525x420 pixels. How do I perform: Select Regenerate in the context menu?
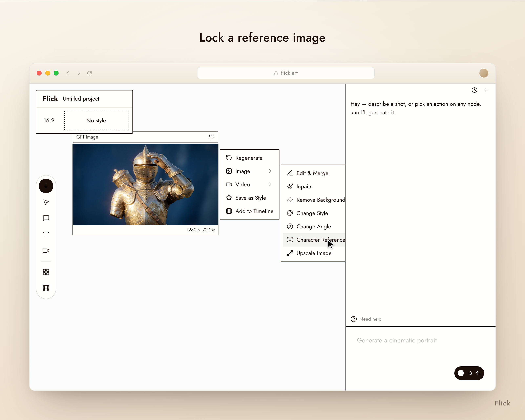pos(249,158)
